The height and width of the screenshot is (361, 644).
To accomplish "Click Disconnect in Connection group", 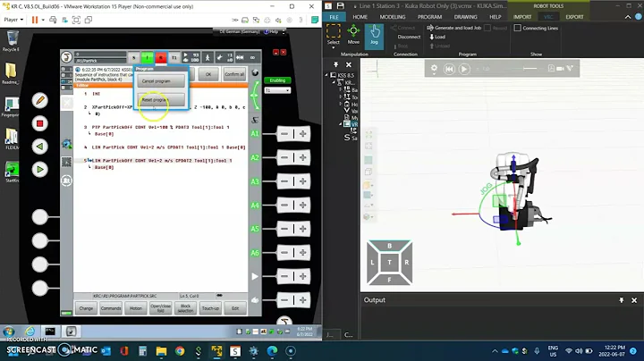I will tap(409, 37).
